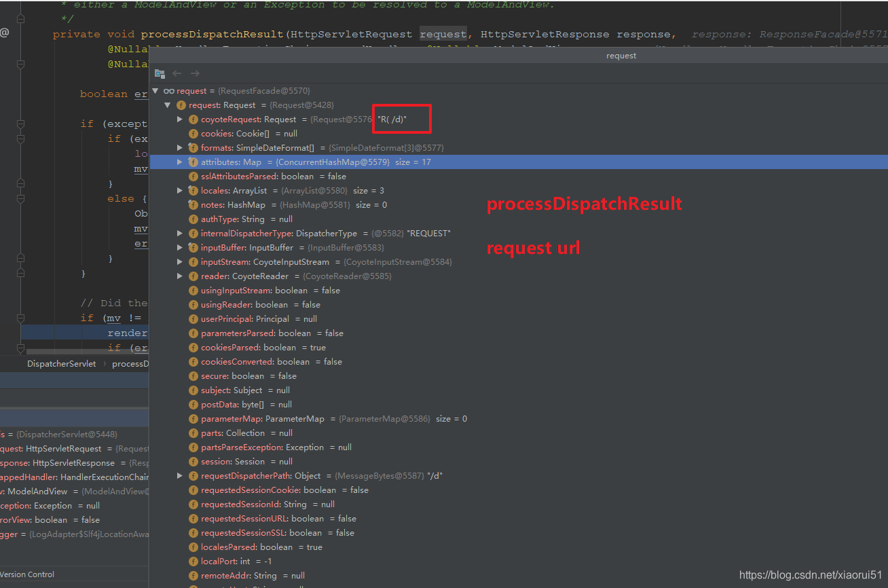The width and height of the screenshot is (888, 588).
Task: Click processDispatchResult method name in code
Action: pyautogui.click(x=212, y=34)
